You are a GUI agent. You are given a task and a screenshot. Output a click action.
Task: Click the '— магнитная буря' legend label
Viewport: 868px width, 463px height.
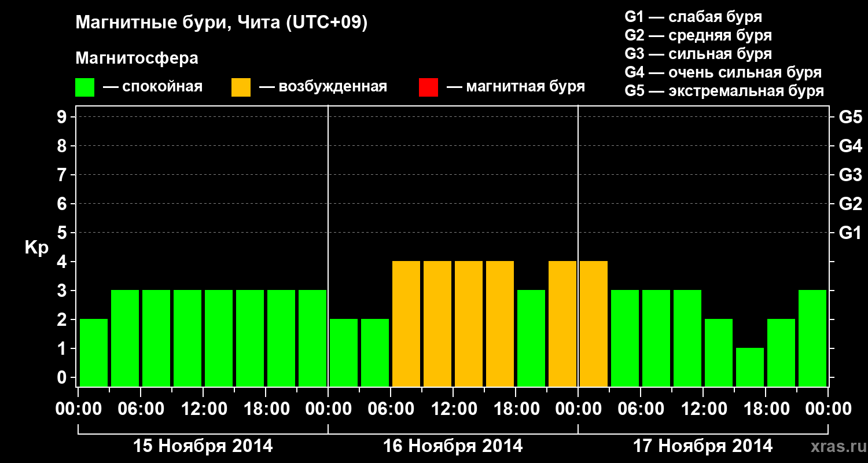516,87
